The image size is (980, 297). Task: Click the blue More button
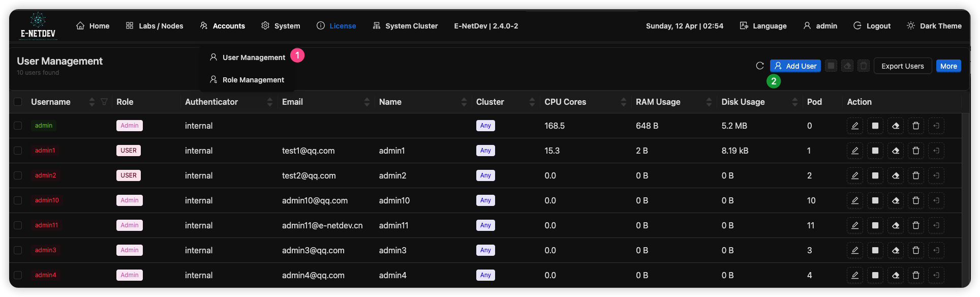(948, 66)
